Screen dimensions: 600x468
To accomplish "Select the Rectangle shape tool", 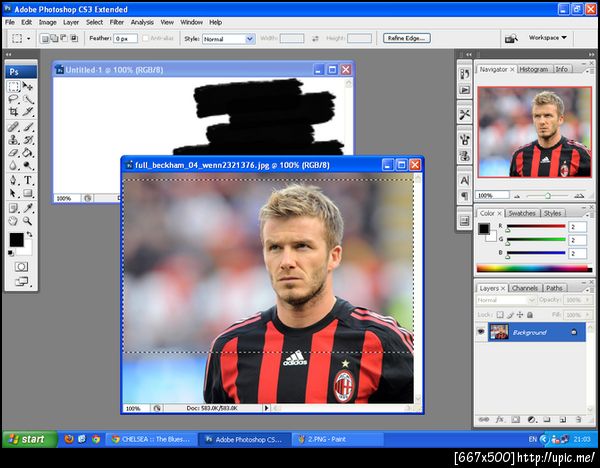I will 28,193.
